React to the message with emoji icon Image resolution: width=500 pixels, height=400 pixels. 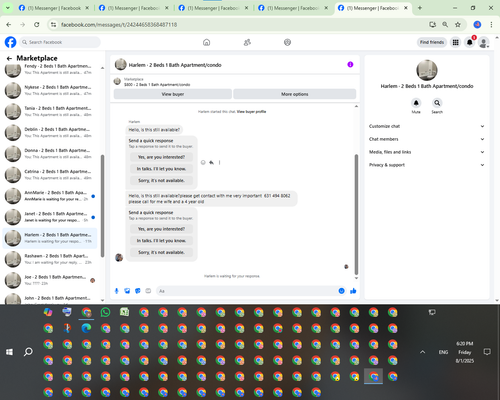coord(203,162)
